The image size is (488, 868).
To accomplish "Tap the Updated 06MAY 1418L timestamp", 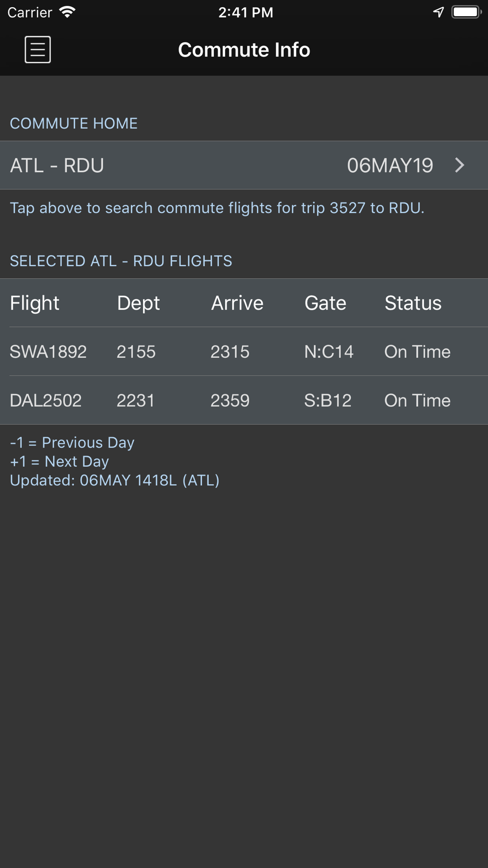I will 115,480.
